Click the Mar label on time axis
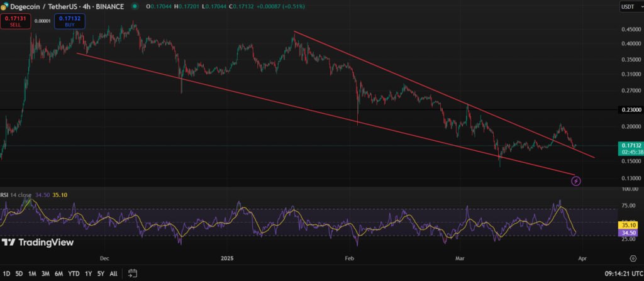The image size is (644, 281). (460, 258)
